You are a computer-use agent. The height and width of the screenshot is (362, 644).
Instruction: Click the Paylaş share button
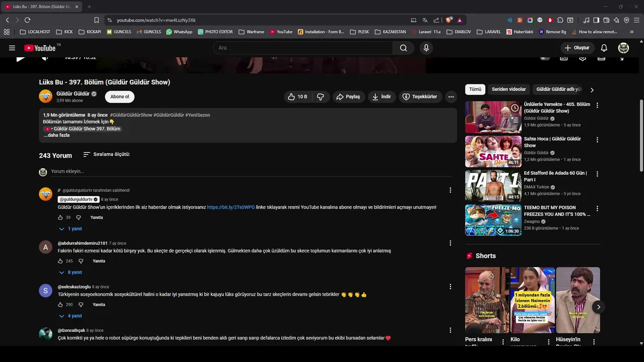coord(348,97)
